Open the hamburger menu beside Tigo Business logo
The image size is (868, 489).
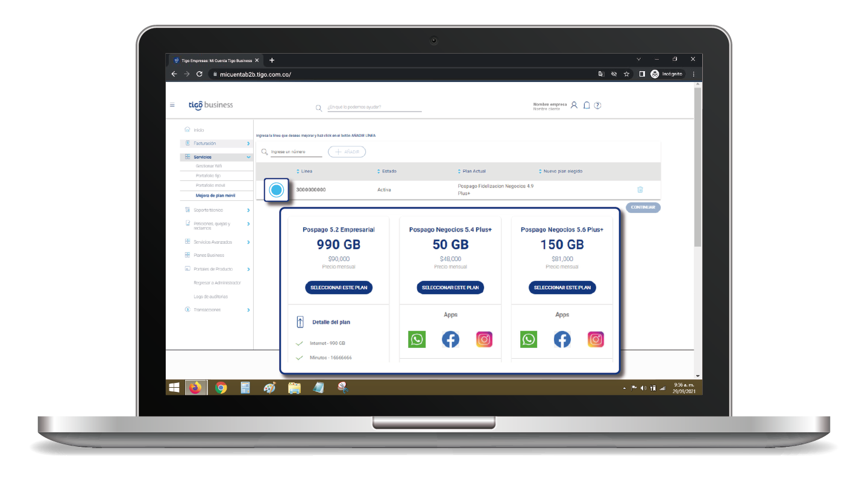click(x=172, y=105)
